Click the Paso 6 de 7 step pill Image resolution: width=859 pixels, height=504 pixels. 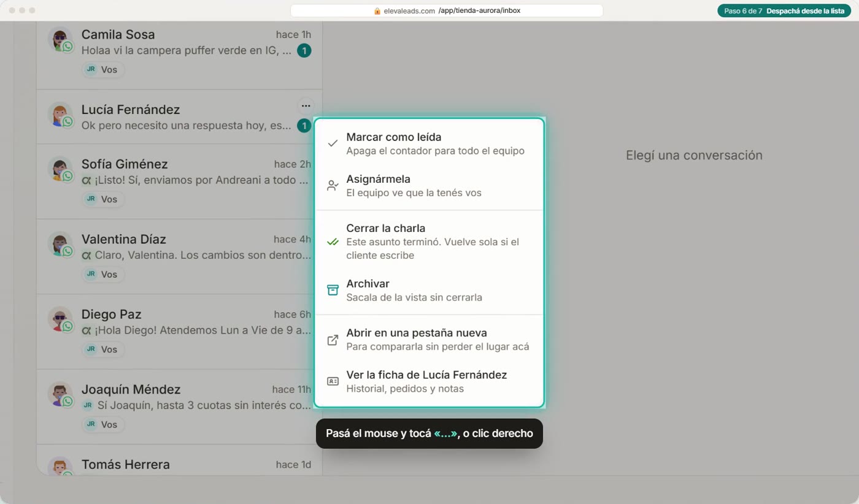click(x=785, y=11)
